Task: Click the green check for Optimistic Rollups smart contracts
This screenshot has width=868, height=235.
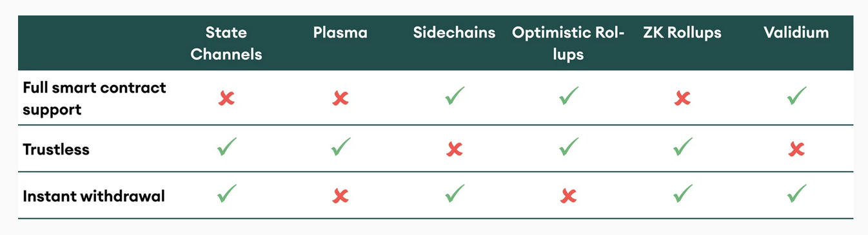Action: pos(568,97)
